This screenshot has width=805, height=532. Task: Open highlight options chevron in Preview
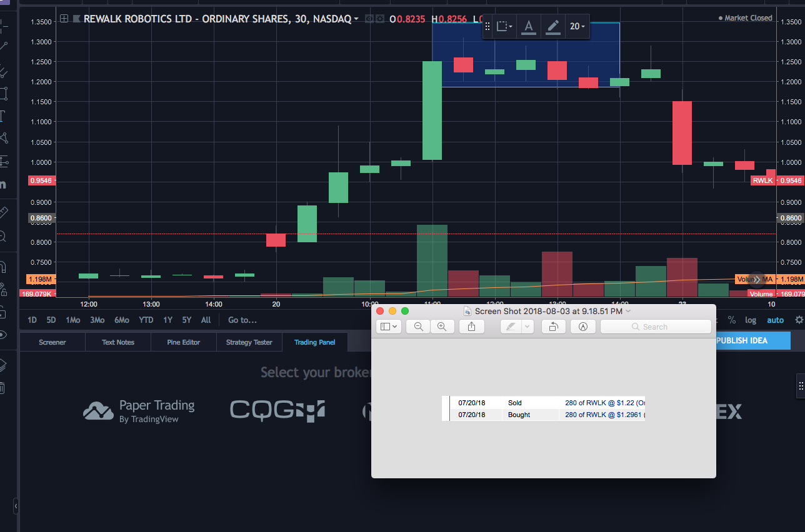528,327
